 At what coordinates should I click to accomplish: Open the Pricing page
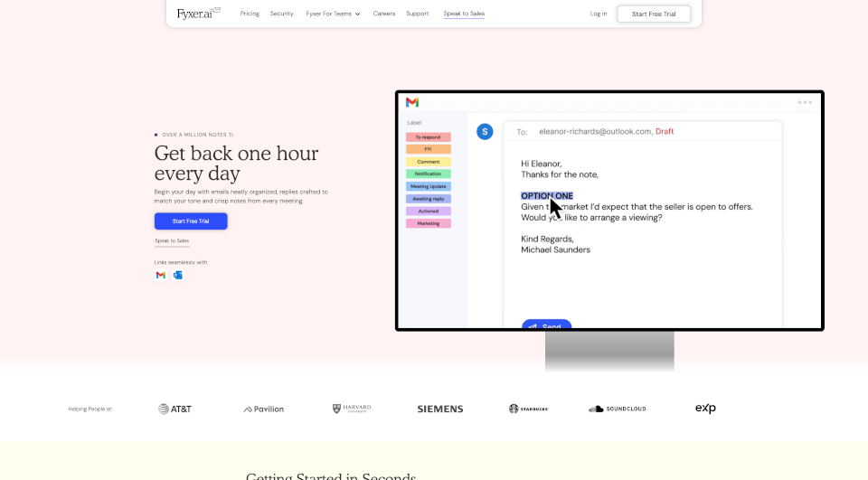pos(250,14)
